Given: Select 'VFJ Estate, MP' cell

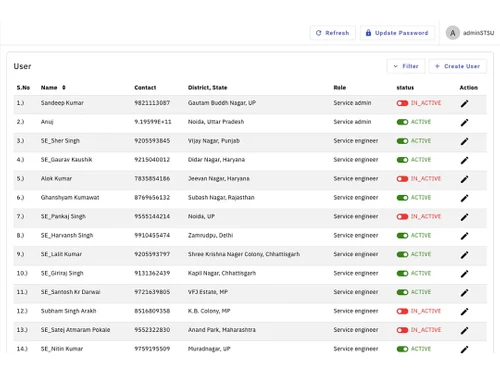Looking at the screenshot, I should pos(208,292).
